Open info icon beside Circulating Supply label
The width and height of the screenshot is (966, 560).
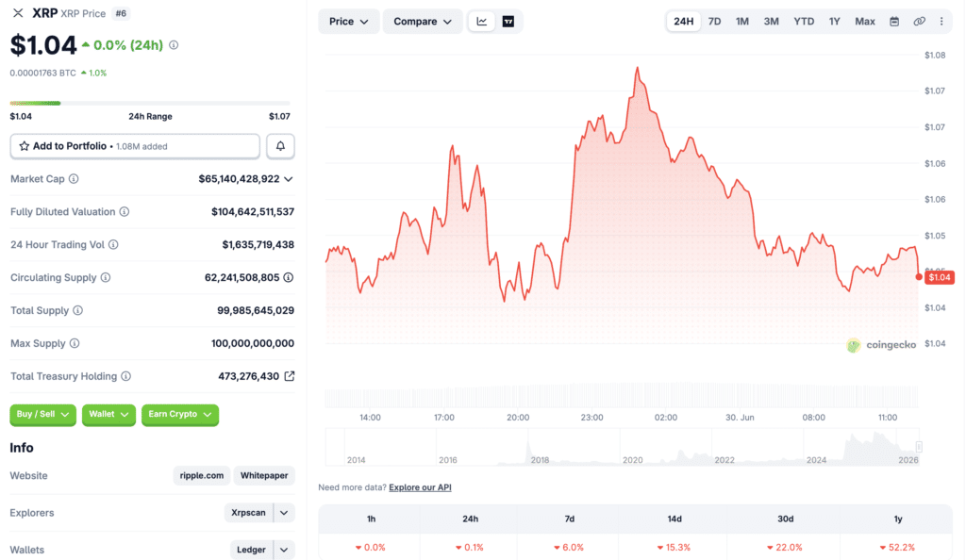106,277
